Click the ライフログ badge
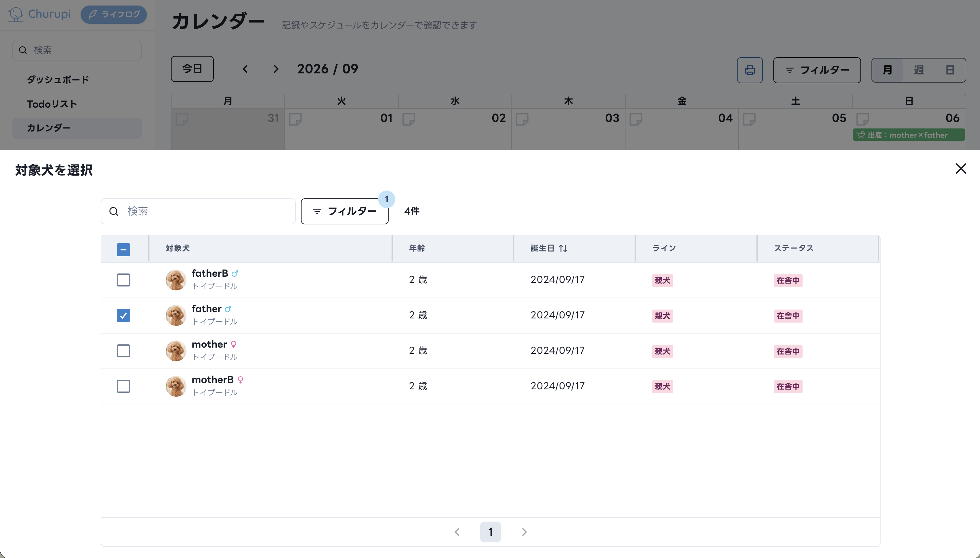The image size is (980, 558). 114,15
